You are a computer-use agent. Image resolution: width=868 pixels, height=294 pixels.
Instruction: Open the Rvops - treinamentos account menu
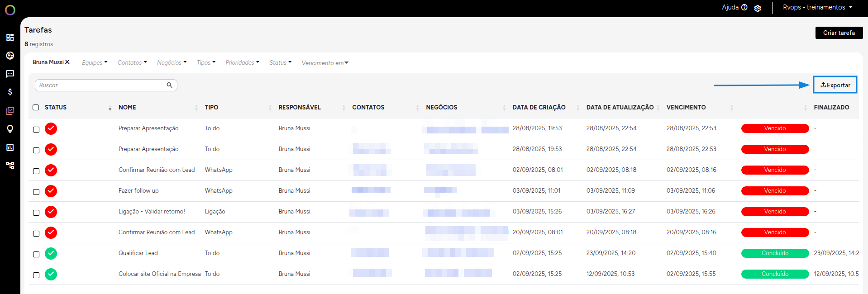pyautogui.click(x=817, y=7)
